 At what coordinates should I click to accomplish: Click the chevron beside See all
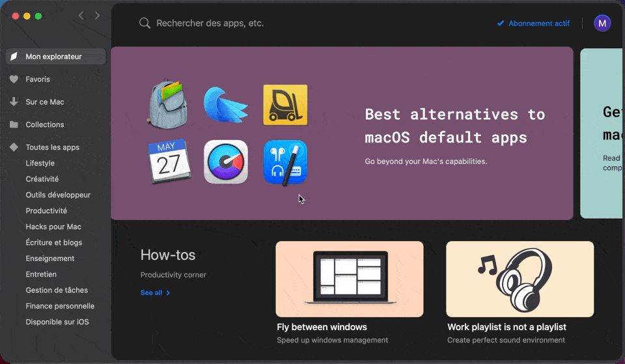pyautogui.click(x=168, y=292)
